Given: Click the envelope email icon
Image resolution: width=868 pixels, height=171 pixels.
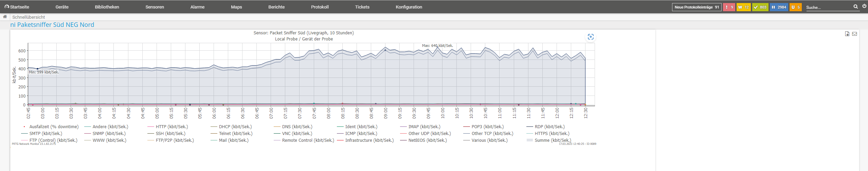Looking at the screenshot, I should point(855,34).
